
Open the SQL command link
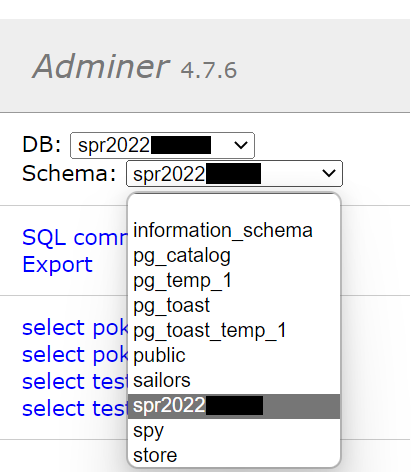click(x=75, y=238)
